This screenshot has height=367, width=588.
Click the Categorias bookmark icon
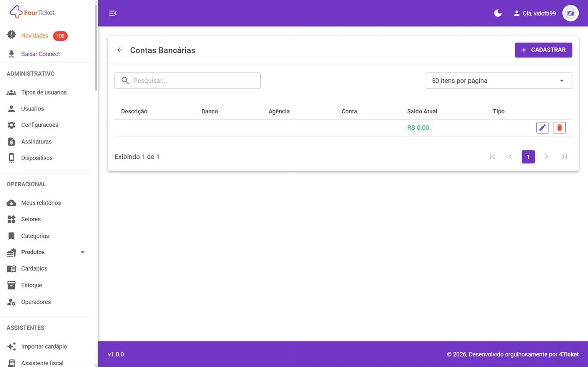(11, 236)
